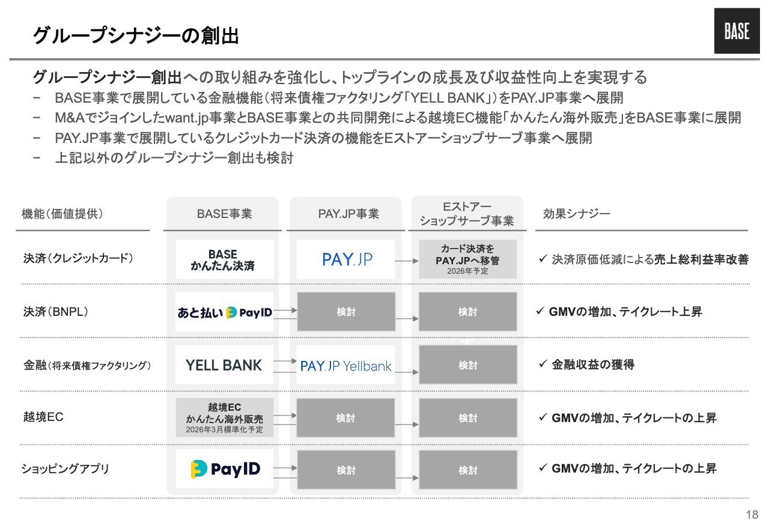Click the YELL BANK logo

pyautogui.click(x=224, y=365)
